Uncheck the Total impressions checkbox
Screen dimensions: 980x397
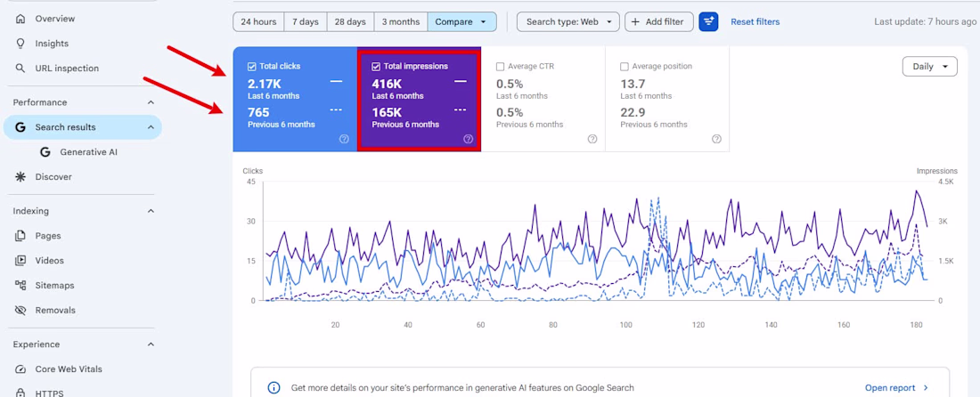(376, 66)
